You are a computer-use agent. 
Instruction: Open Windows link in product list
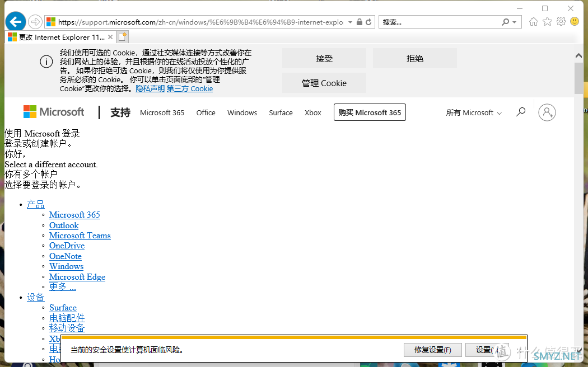[x=67, y=266]
